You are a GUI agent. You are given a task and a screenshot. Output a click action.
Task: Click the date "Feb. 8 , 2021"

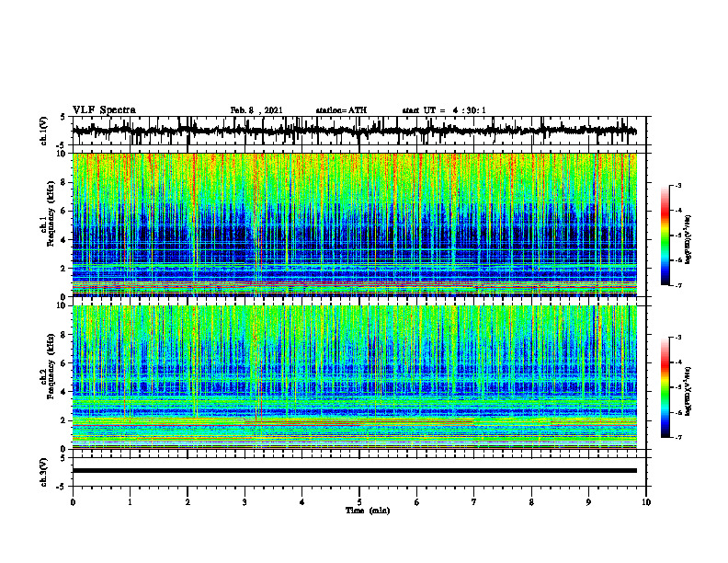tap(256, 110)
